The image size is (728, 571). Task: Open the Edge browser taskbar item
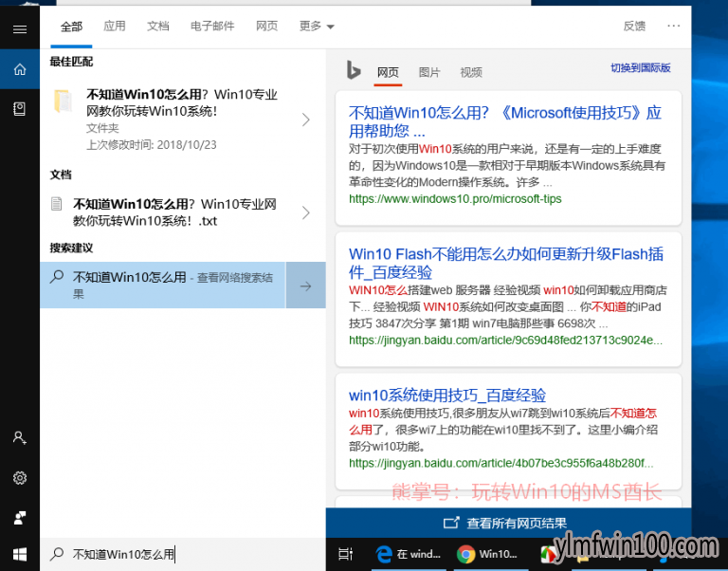409,554
